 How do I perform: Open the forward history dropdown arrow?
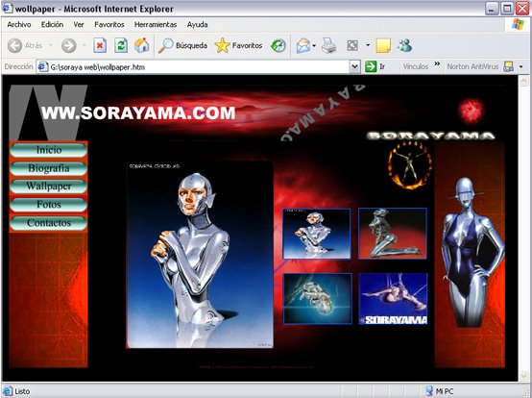(x=85, y=45)
